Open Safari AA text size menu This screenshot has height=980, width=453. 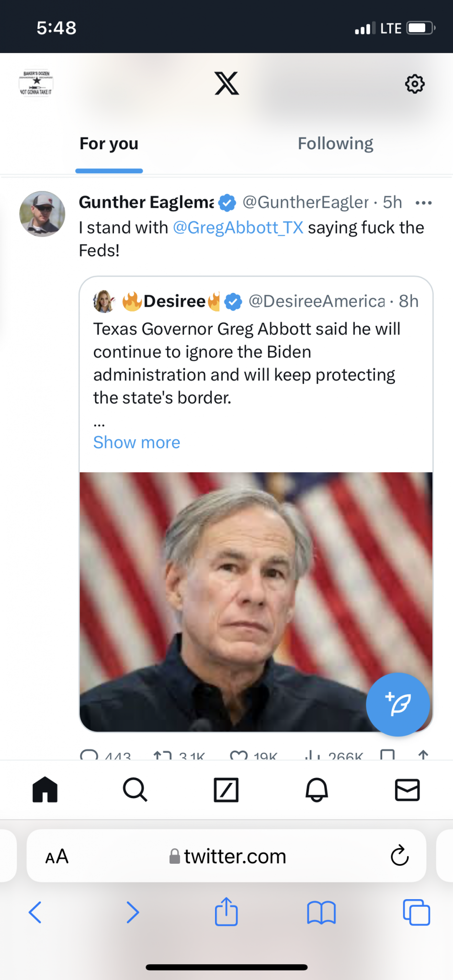[x=57, y=856]
